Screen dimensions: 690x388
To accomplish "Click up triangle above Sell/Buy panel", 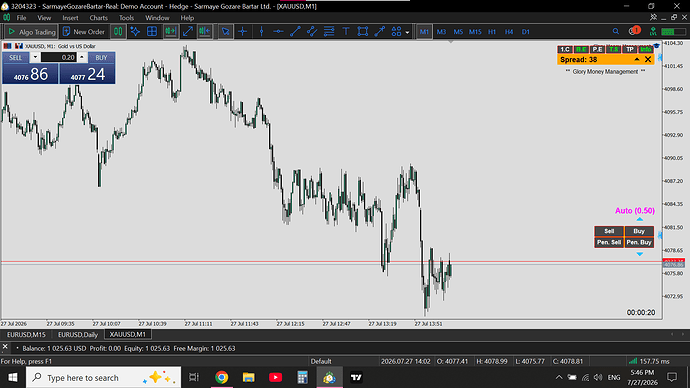I will 639,219.
